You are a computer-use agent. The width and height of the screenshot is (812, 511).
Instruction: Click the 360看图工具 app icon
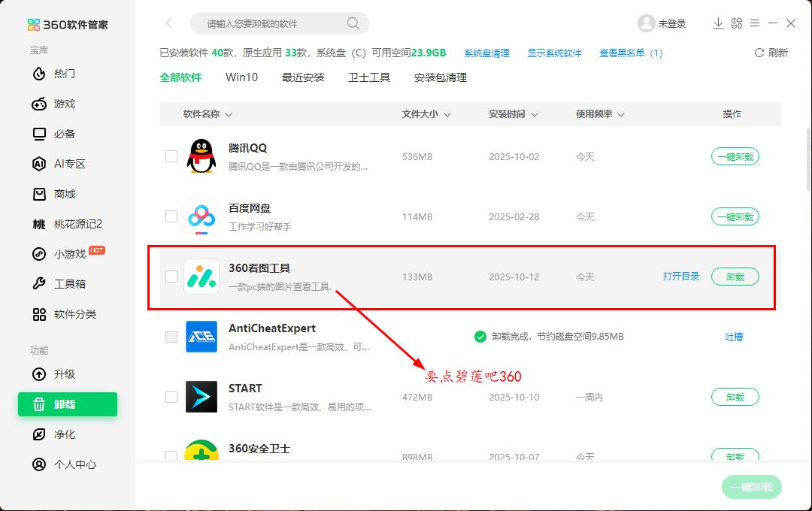pyautogui.click(x=201, y=277)
